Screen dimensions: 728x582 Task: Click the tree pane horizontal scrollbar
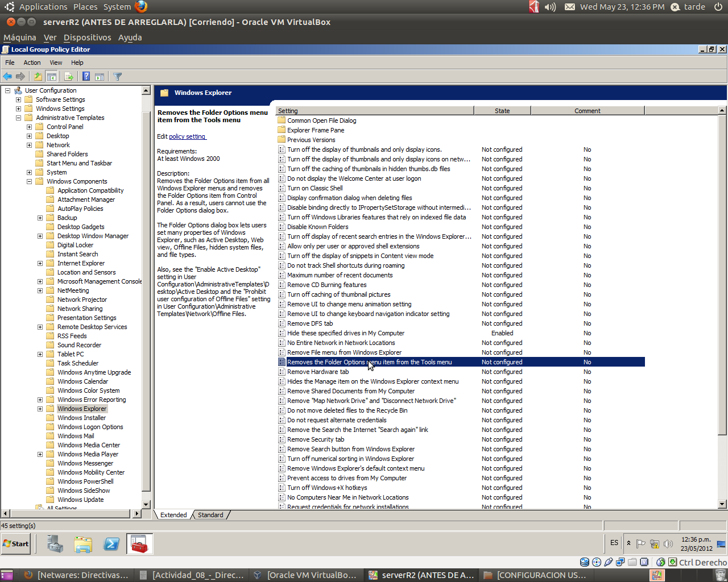tap(71, 513)
